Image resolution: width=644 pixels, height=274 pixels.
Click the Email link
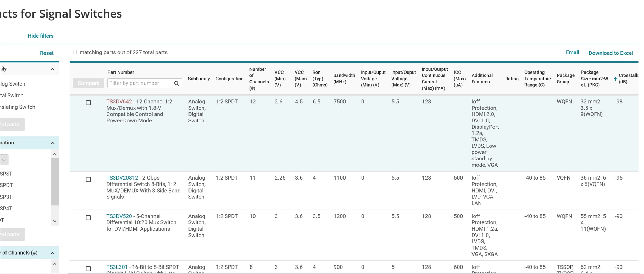(572, 52)
